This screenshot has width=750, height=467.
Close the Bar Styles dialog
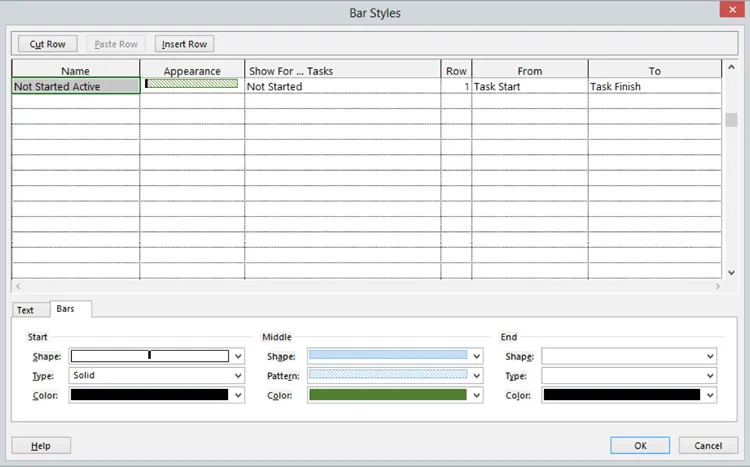[732, 10]
